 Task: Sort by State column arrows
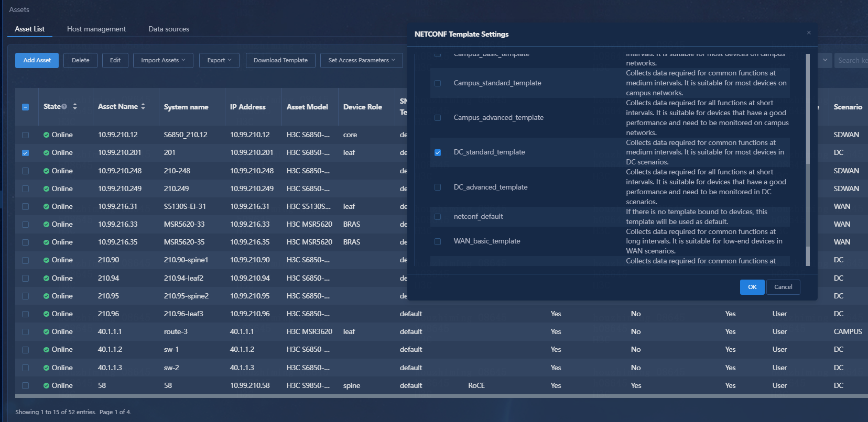pyautogui.click(x=75, y=107)
